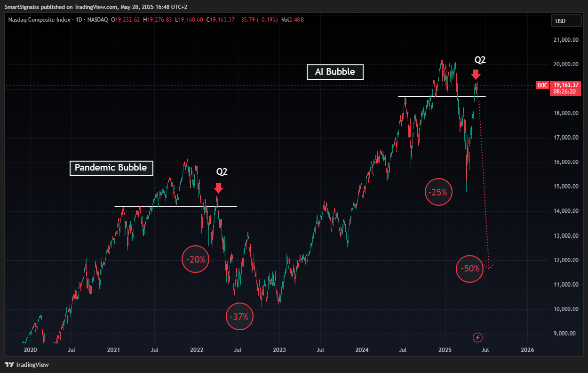This screenshot has height=373, width=588.
Task: Click the bar countdown 08:26:20
Action: tap(564, 92)
